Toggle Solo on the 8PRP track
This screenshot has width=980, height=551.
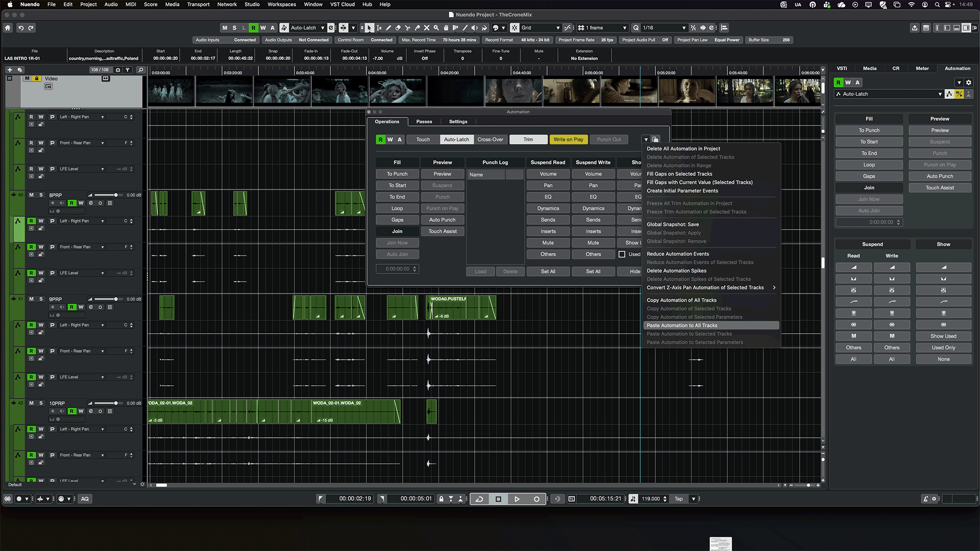click(x=41, y=195)
